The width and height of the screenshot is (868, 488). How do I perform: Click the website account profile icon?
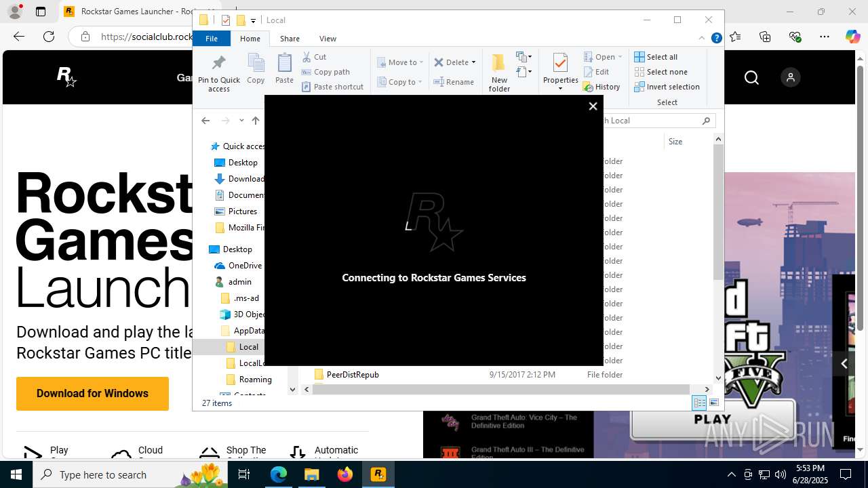pyautogui.click(x=790, y=78)
